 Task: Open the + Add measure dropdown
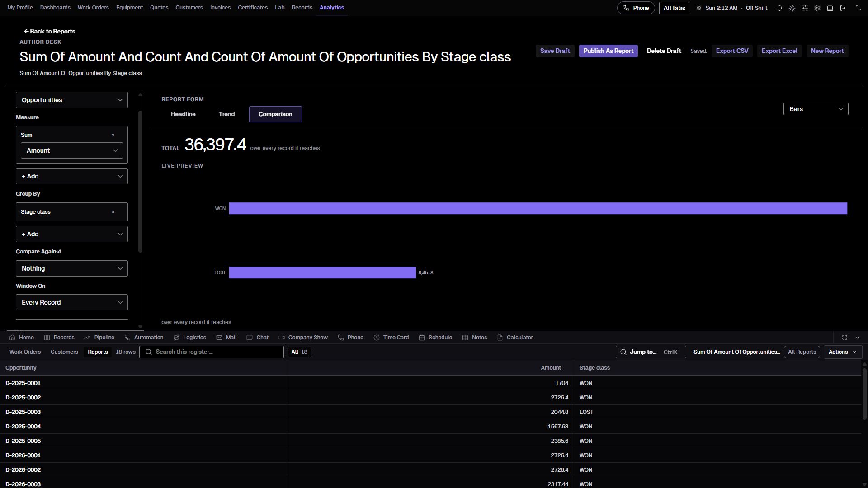click(x=72, y=176)
